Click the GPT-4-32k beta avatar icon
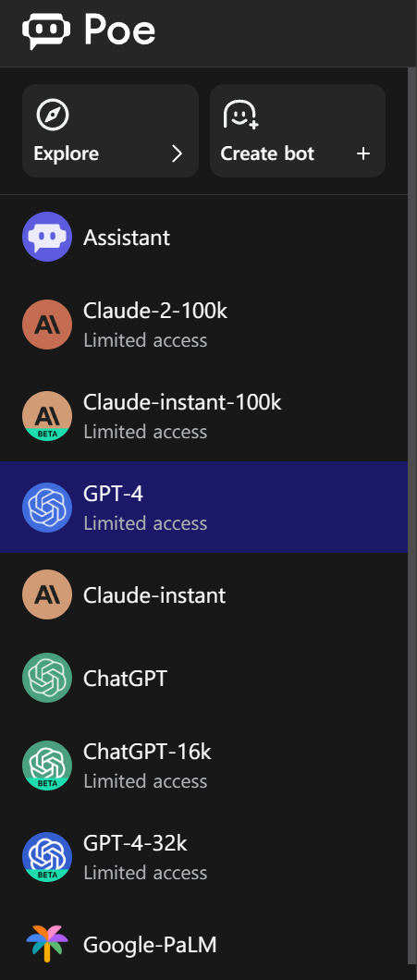This screenshot has width=417, height=980. [x=47, y=856]
